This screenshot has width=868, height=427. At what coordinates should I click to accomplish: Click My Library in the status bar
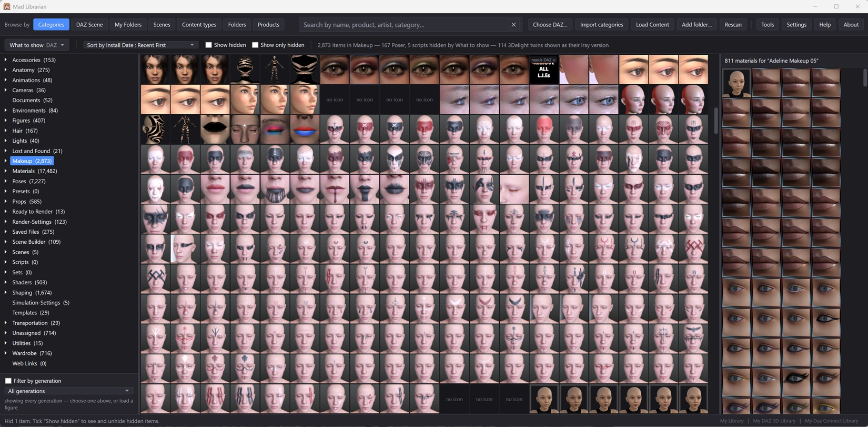pos(732,421)
